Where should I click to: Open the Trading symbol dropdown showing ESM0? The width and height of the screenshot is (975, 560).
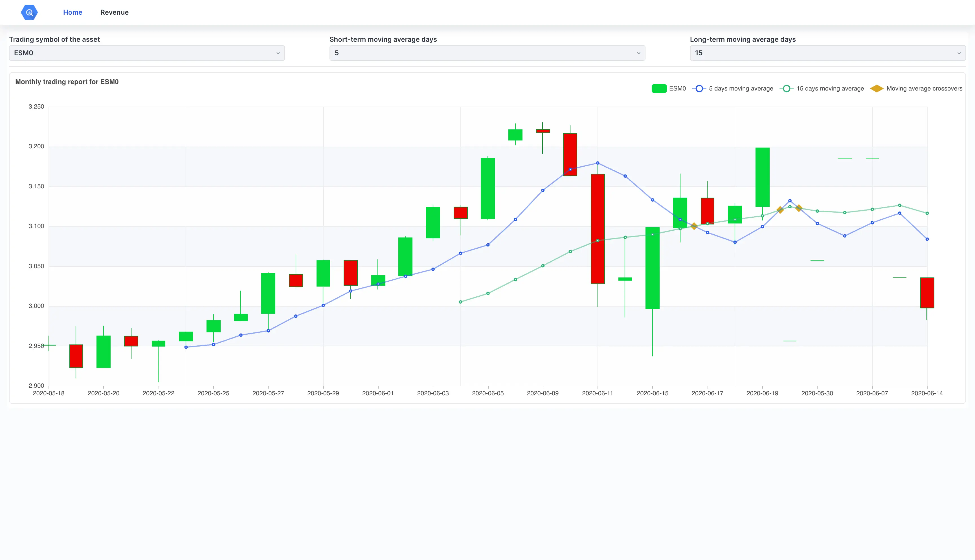146,53
